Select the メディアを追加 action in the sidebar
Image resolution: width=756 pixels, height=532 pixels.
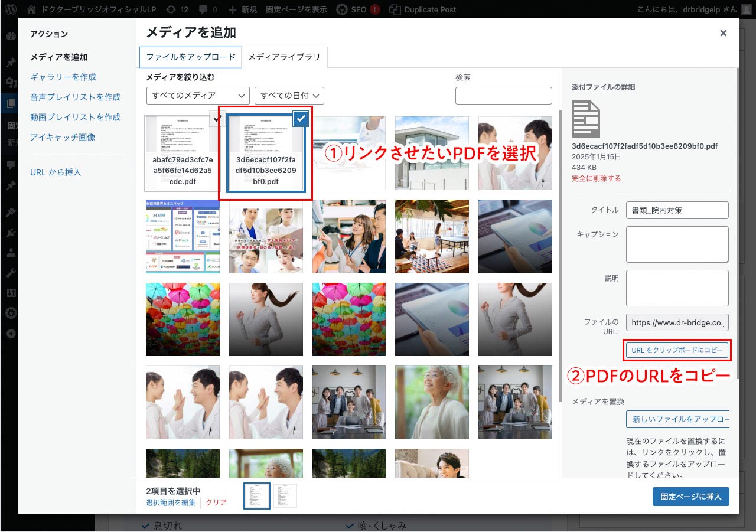tap(59, 57)
